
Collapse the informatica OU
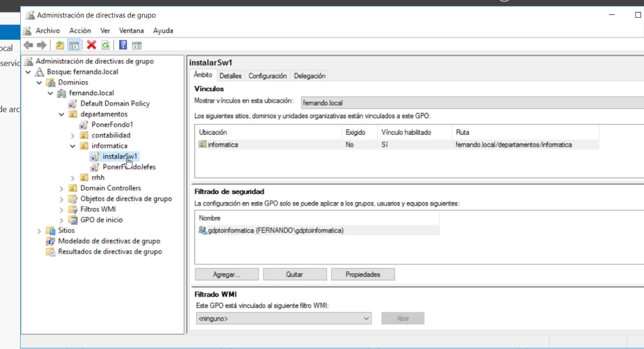tap(72, 146)
